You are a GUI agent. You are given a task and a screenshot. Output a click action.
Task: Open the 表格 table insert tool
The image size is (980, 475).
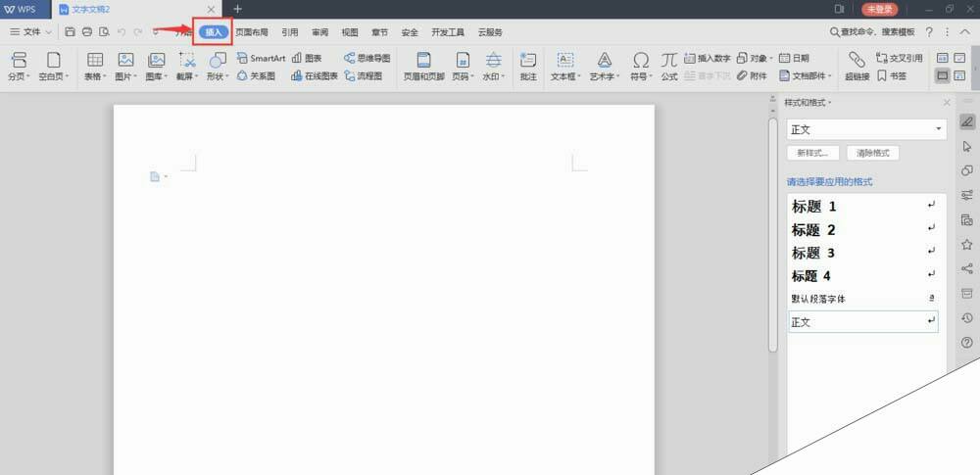click(95, 67)
